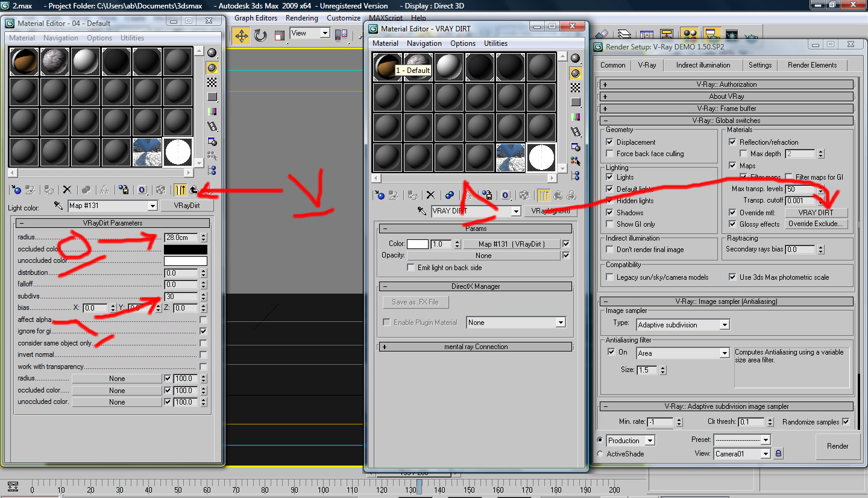Click the Render button

837,446
